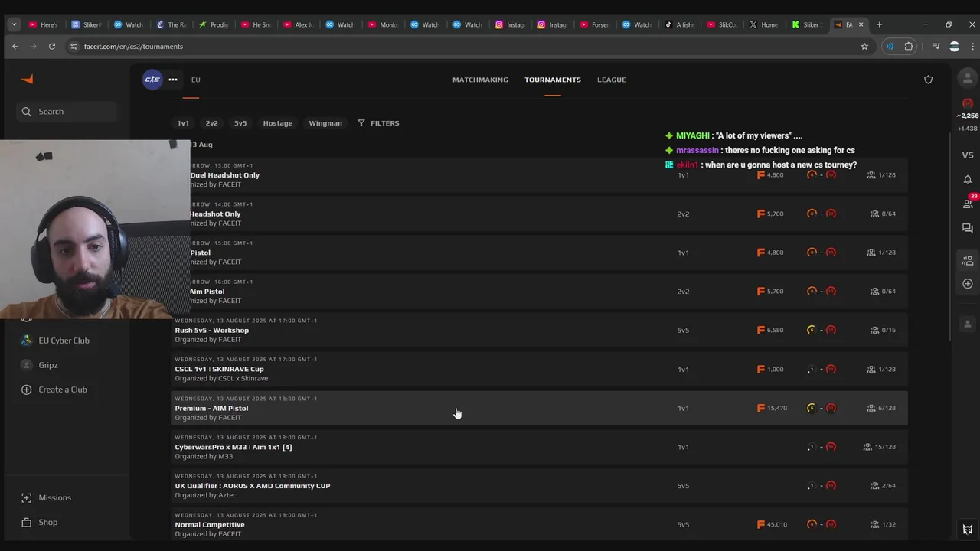Click the 15,470 prize on Premium AIM Pistol
980x551 pixels.
[x=772, y=409]
